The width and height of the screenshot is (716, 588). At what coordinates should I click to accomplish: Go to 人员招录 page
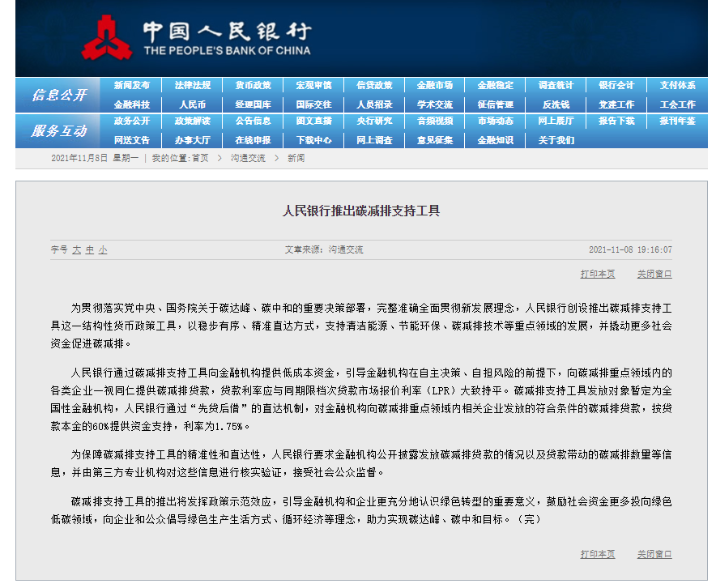pos(374,104)
